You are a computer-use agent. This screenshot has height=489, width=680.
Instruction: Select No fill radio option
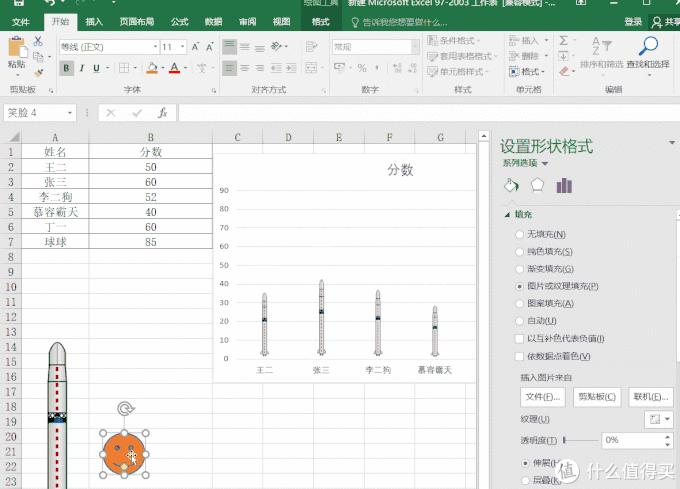(x=519, y=235)
